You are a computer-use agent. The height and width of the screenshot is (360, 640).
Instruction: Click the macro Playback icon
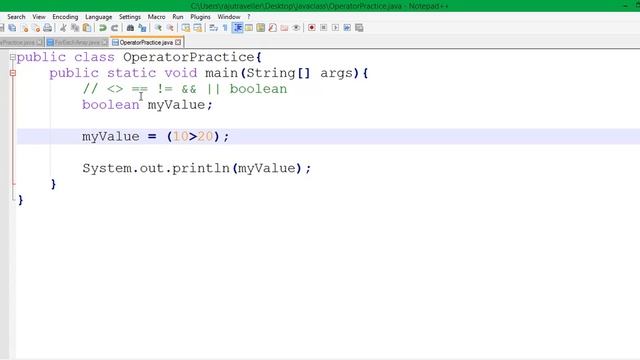coord(336,28)
